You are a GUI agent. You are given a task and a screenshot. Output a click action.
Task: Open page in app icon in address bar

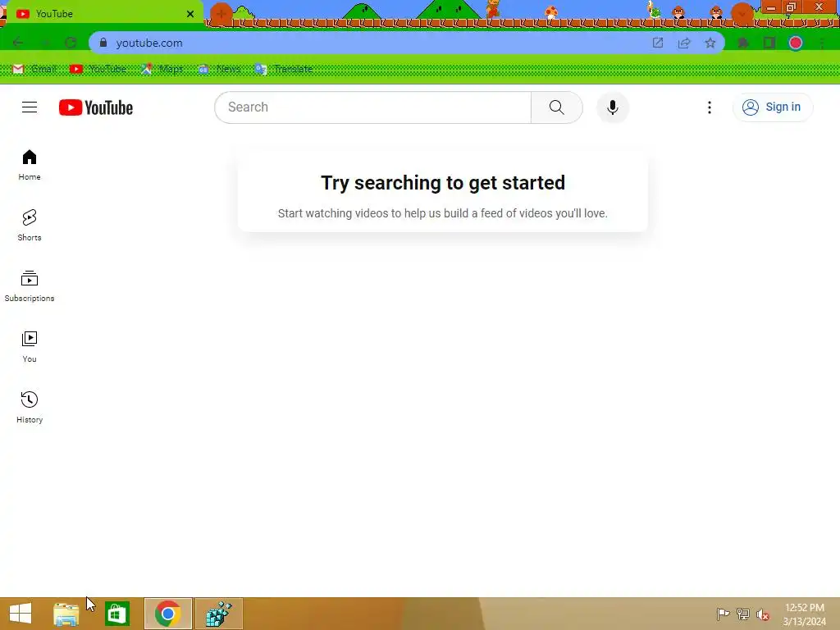[658, 43]
